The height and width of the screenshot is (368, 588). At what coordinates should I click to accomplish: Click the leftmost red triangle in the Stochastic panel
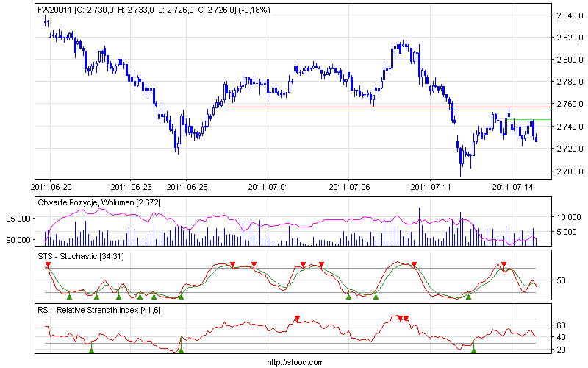(48, 265)
